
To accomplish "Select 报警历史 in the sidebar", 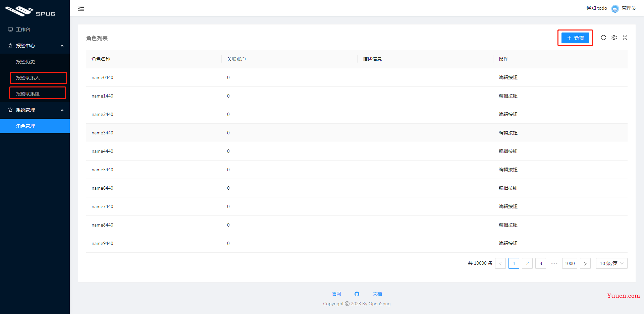I will [25, 62].
